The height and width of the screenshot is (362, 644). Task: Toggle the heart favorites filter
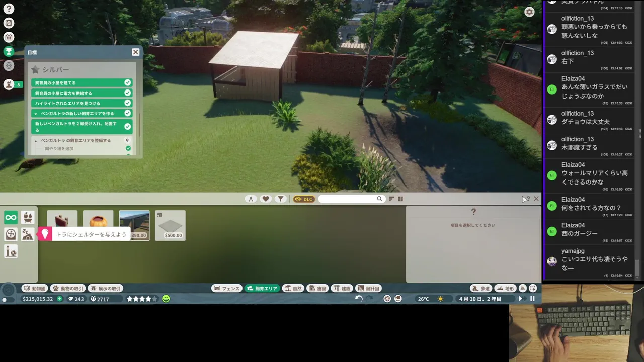[x=266, y=199]
